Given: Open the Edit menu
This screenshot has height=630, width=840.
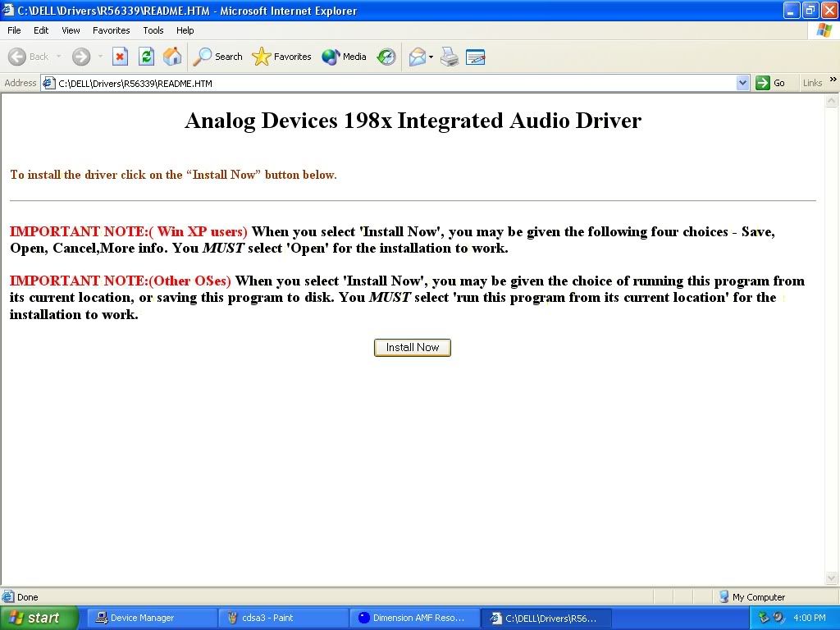Looking at the screenshot, I should coord(41,30).
